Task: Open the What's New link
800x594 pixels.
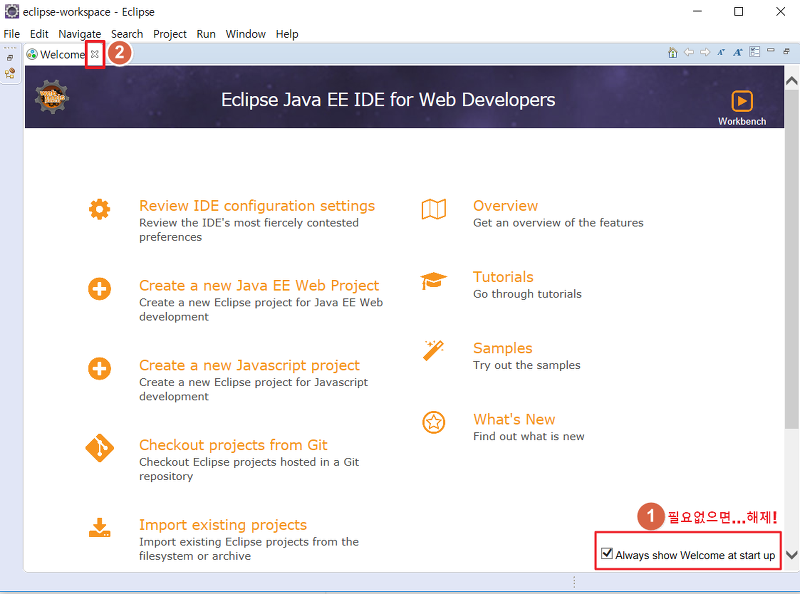Action: 514,419
